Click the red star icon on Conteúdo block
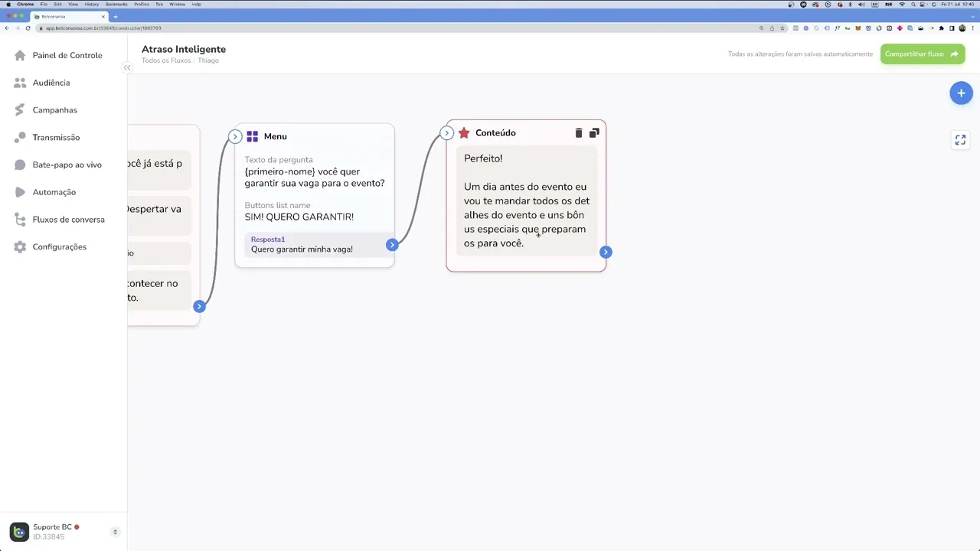980x551 pixels. 464,133
